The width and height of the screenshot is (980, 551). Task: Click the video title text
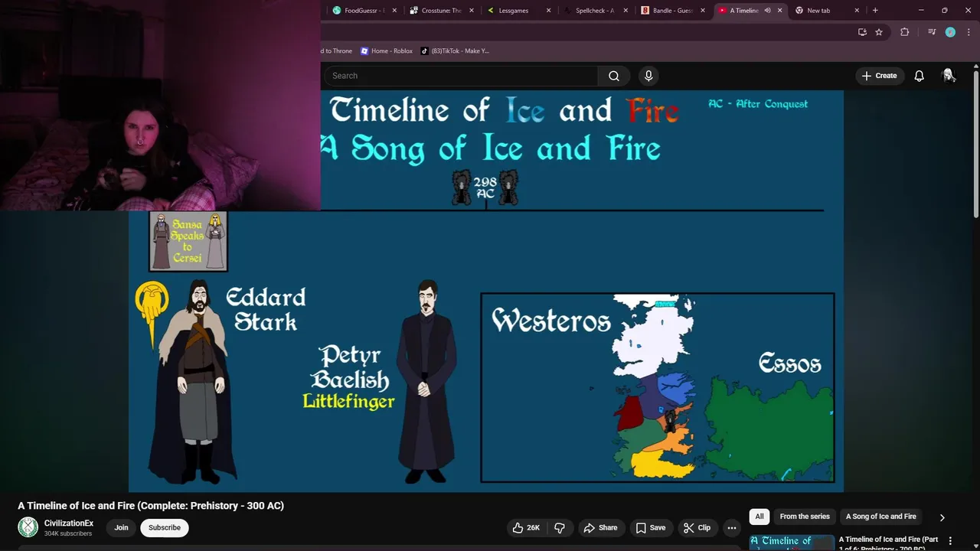151,506
